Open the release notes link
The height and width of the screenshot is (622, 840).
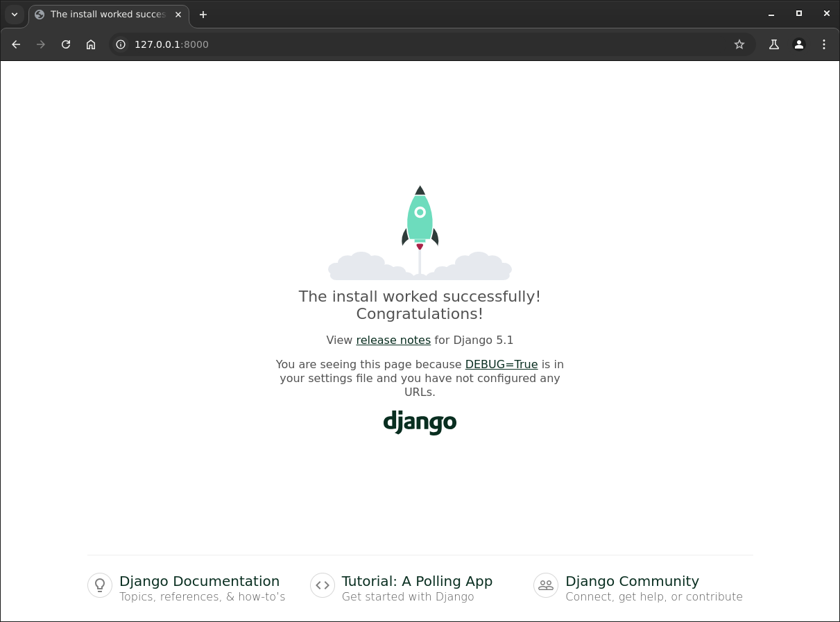(393, 340)
